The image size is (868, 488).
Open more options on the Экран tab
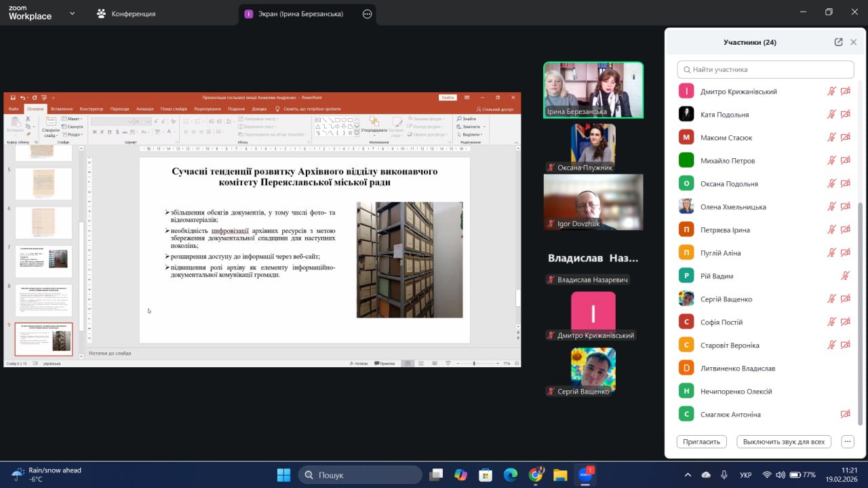point(368,14)
